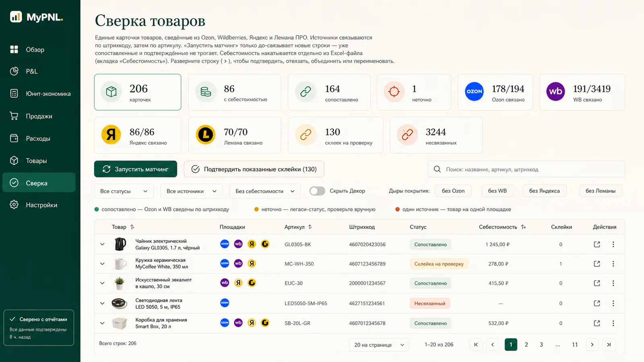
Task: Go to page 11
Action: coord(575,345)
